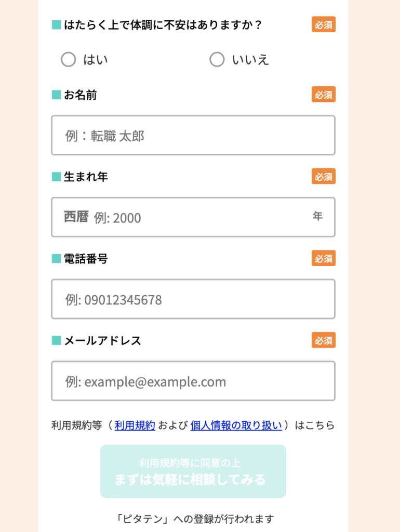Screen dimensions: 400x532
Task: Click the teal square before 電話番号
Action: [56, 259]
